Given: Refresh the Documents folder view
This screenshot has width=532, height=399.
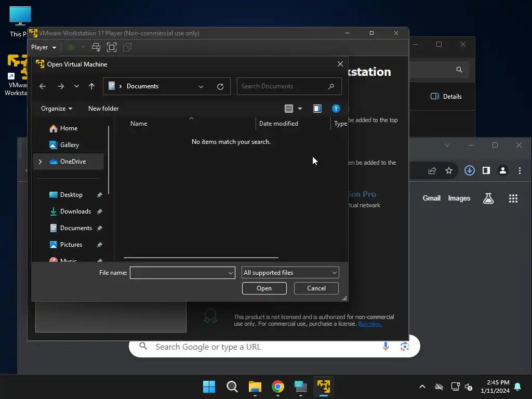Looking at the screenshot, I should (x=220, y=87).
